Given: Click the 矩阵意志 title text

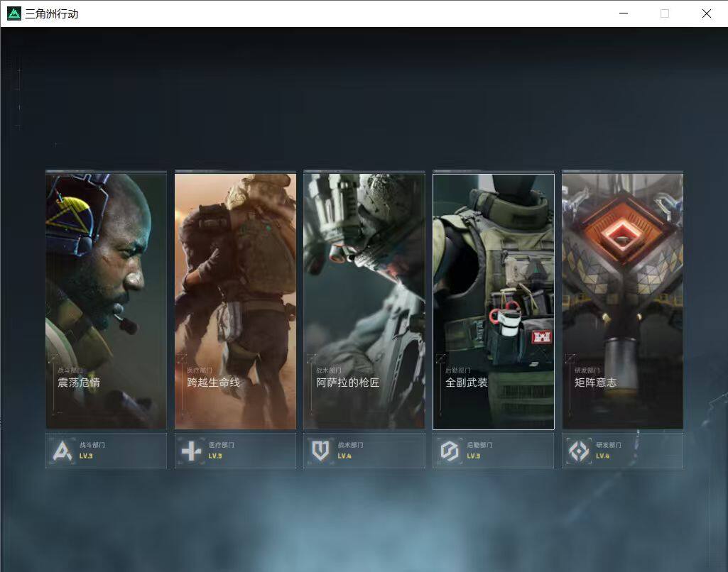Looking at the screenshot, I should (x=596, y=383).
